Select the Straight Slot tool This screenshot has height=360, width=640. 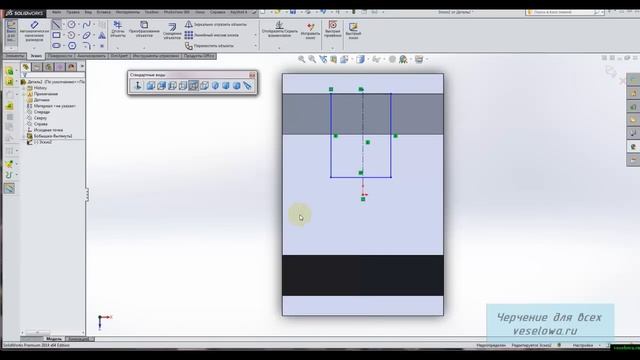click(56, 46)
